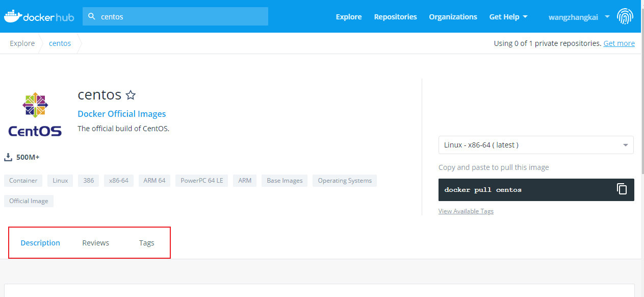Click View Available Tags link
Screen dimensions: 644x297
coord(466,211)
